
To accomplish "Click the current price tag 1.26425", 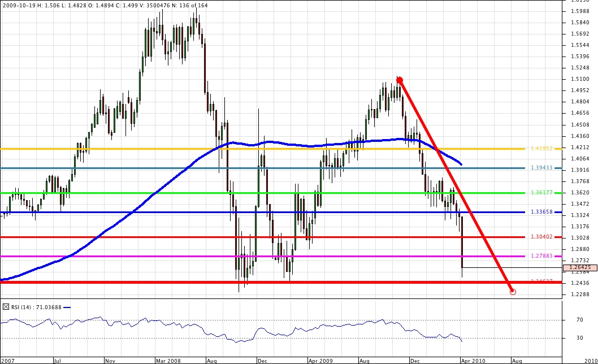I will coord(580,267).
